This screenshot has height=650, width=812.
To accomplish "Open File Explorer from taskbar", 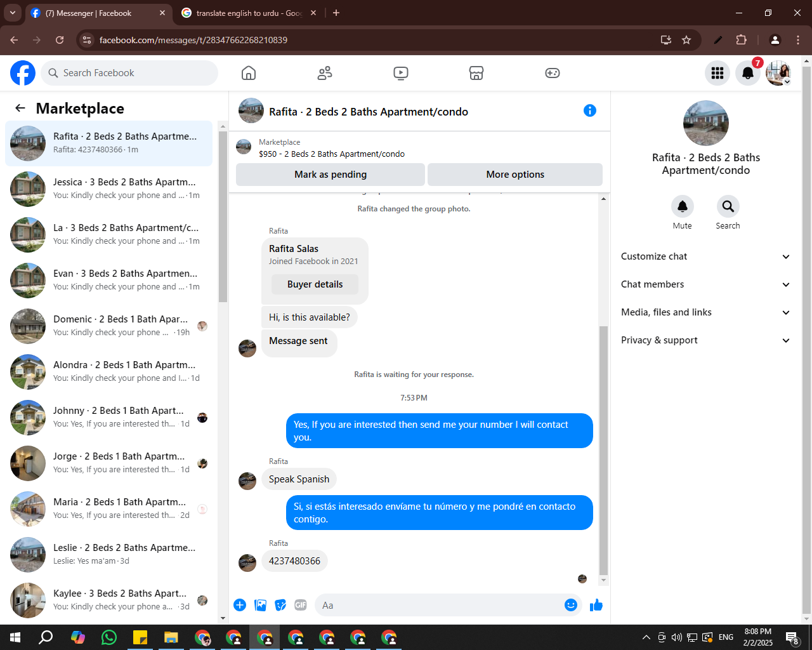I will coord(171,637).
